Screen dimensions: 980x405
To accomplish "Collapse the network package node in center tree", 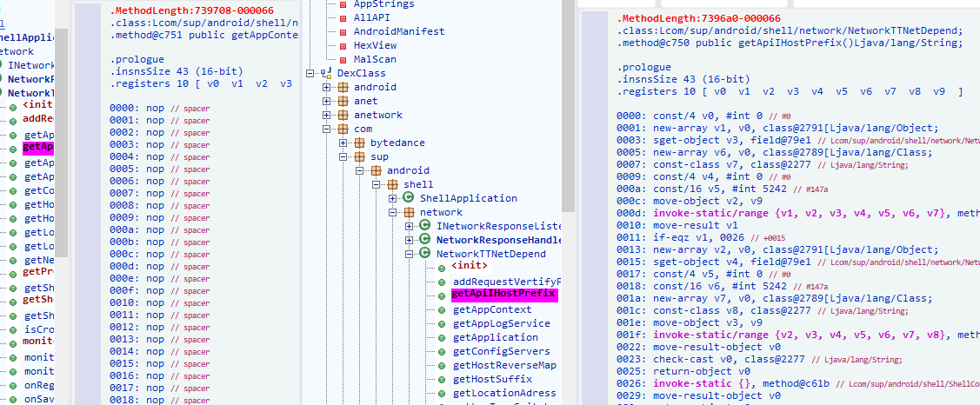I will coord(392,213).
